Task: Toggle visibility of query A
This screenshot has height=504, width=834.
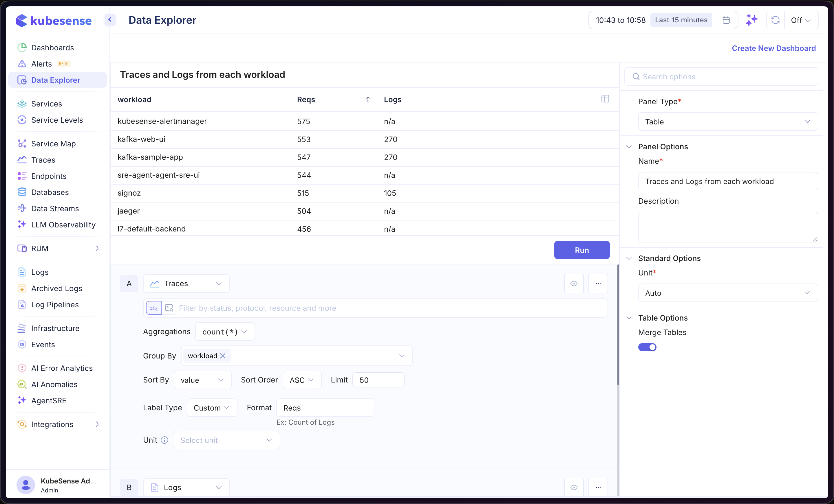Action: point(574,284)
